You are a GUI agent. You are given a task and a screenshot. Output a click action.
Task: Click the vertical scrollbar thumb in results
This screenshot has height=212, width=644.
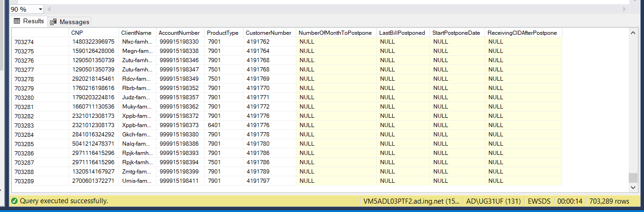633,178
